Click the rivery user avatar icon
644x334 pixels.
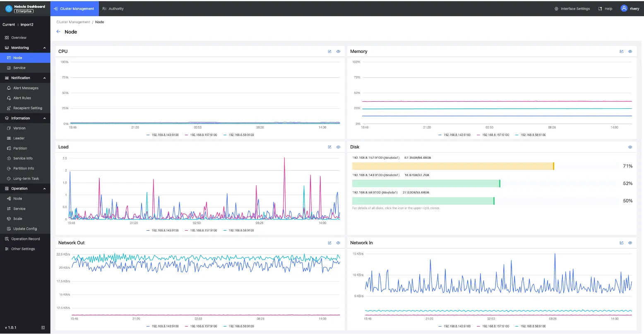click(x=624, y=8)
